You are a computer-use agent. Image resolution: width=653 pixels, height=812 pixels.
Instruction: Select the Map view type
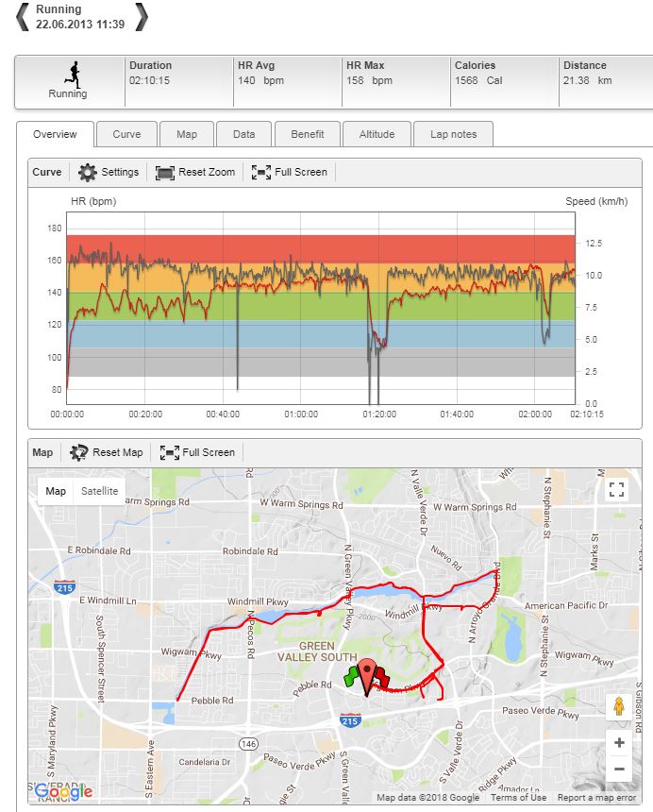56,491
